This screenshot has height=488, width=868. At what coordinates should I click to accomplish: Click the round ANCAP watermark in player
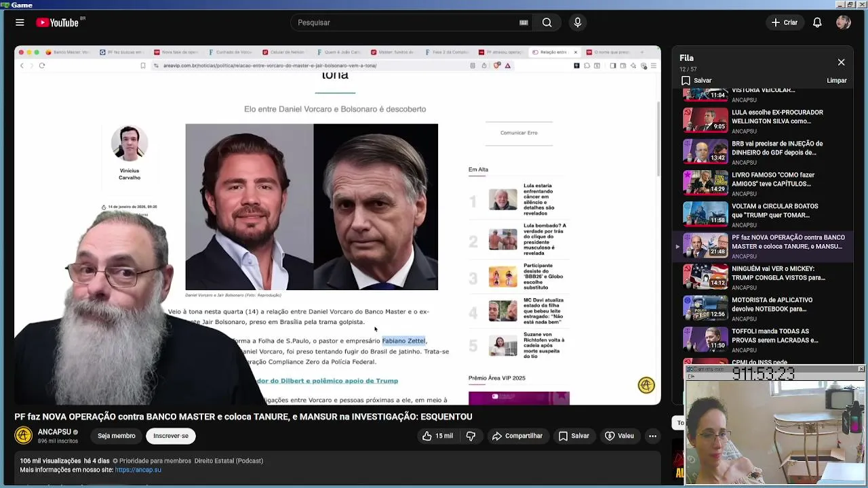646,385
